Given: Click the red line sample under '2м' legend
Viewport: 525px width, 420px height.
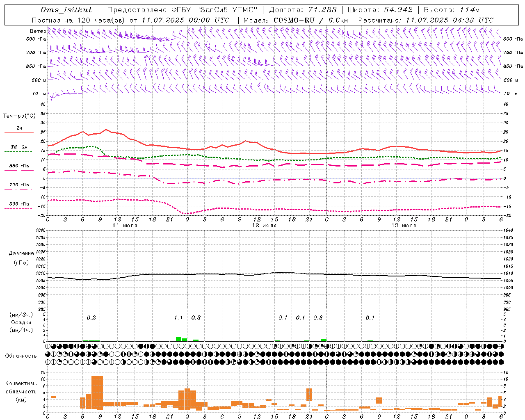Looking at the screenshot, I should click(19, 132).
